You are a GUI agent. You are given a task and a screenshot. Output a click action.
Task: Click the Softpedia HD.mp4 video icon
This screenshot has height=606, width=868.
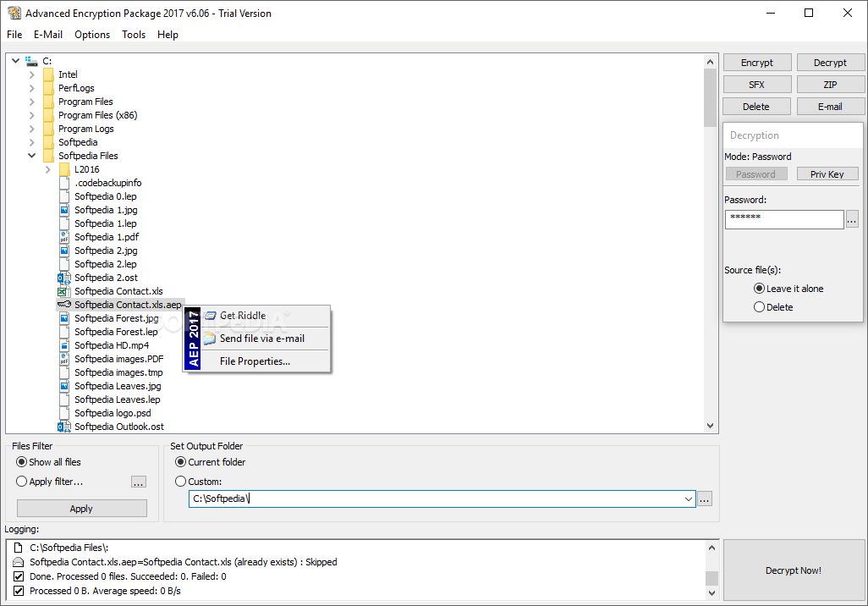(64, 345)
